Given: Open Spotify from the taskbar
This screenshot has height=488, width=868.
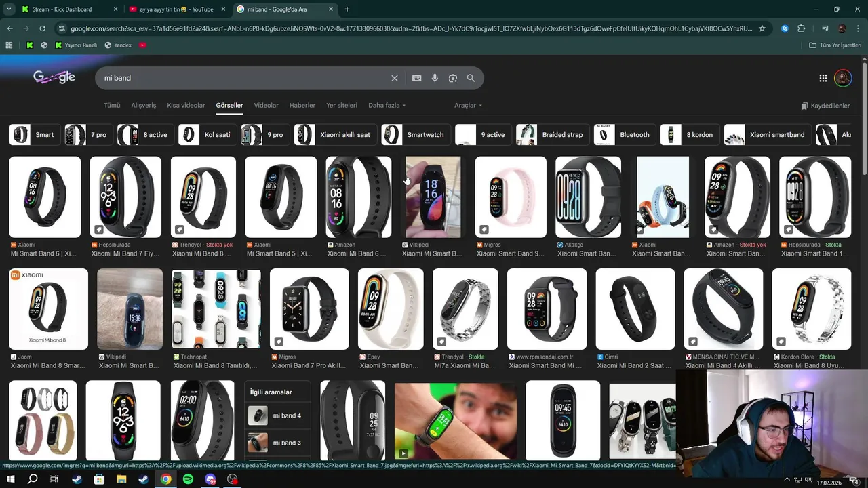Looking at the screenshot, I should point(188,479).
